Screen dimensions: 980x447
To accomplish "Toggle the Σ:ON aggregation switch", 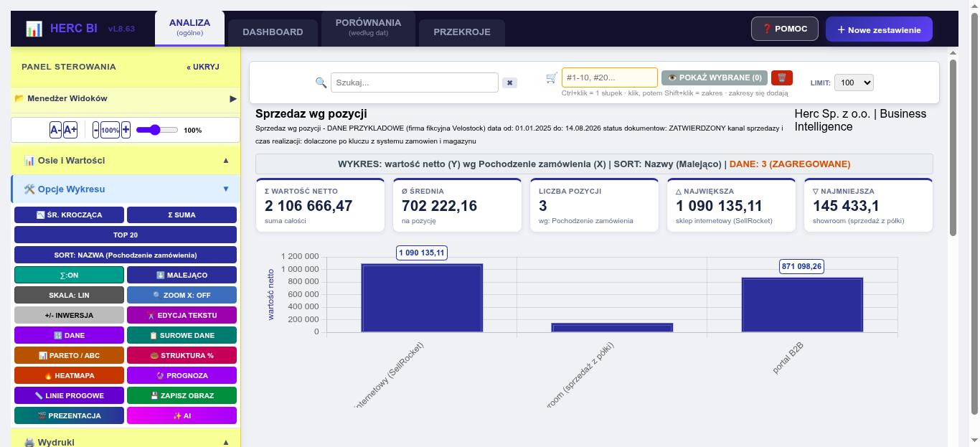I will 69,275.
